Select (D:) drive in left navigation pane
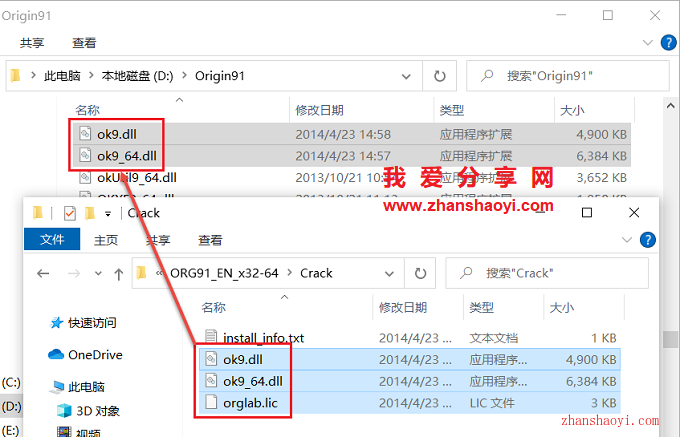This screenshot has height=437, width=680. (x=11, y=407)
